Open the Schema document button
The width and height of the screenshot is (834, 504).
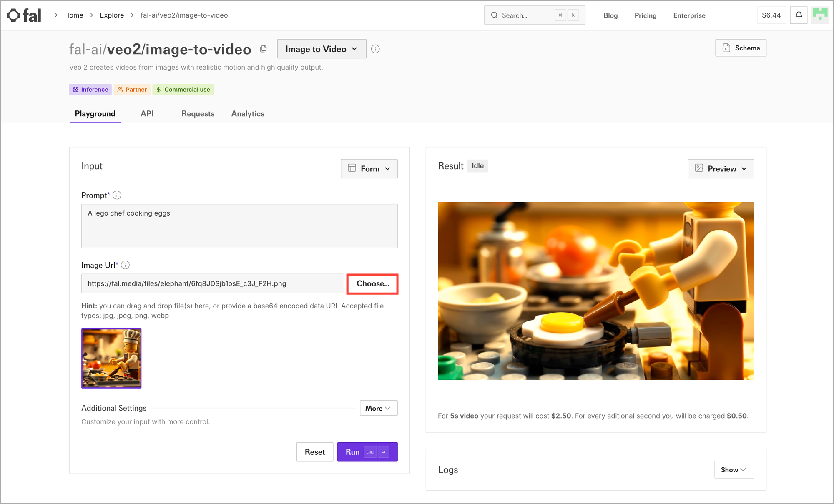[x=741, y=48]
